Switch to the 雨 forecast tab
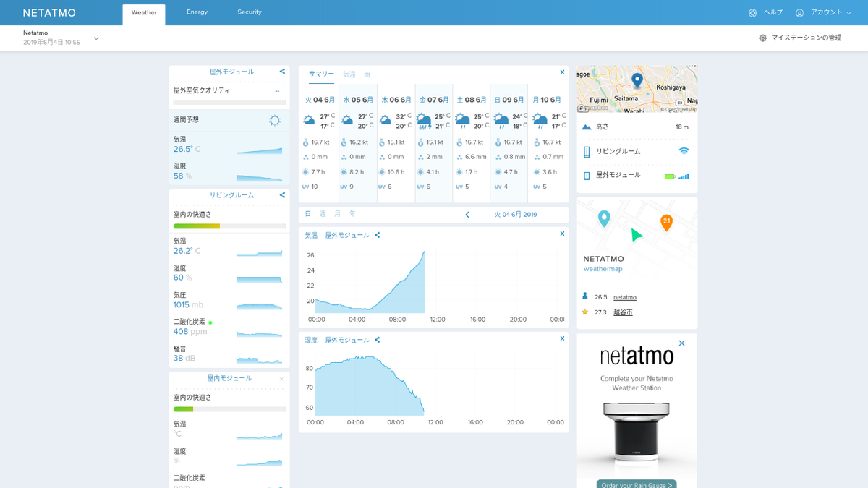 [367, 74]
